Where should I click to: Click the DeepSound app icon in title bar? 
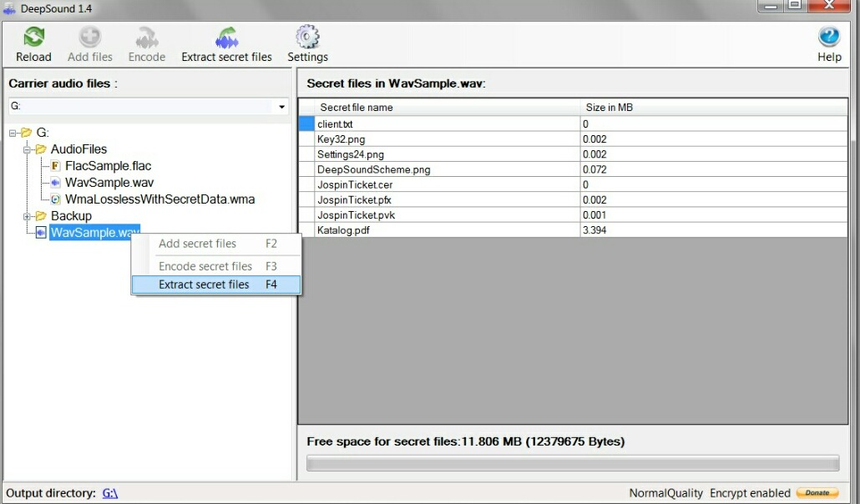pos(9,8)
